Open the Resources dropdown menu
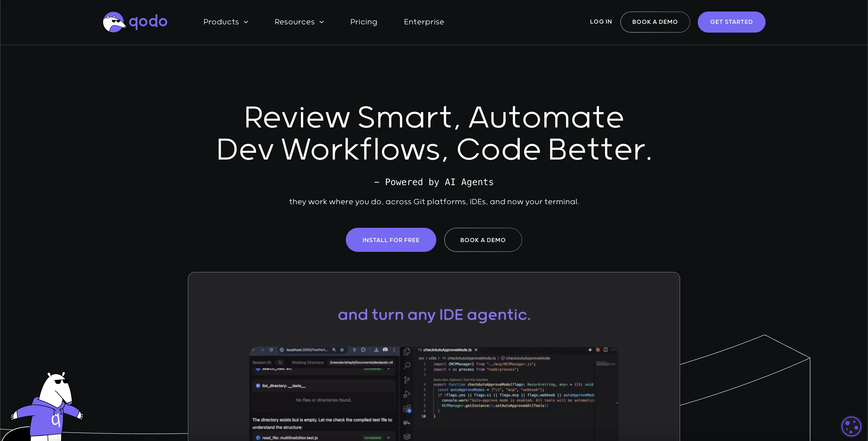The width and height of the screenshot is (868, 441). click(299, 22)
